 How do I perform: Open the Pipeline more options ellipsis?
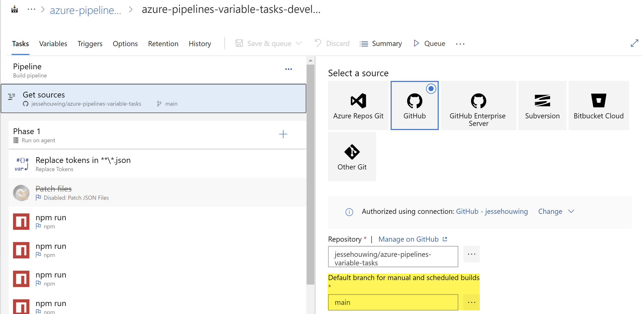point(289,69)
